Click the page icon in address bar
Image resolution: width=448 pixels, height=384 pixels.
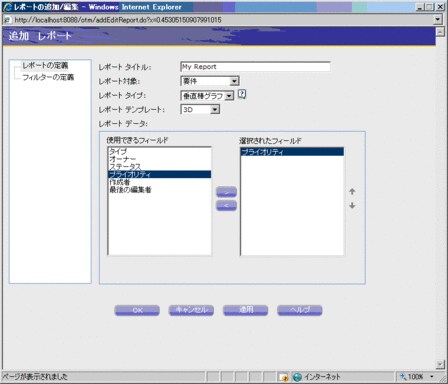[x=7, y=20]
